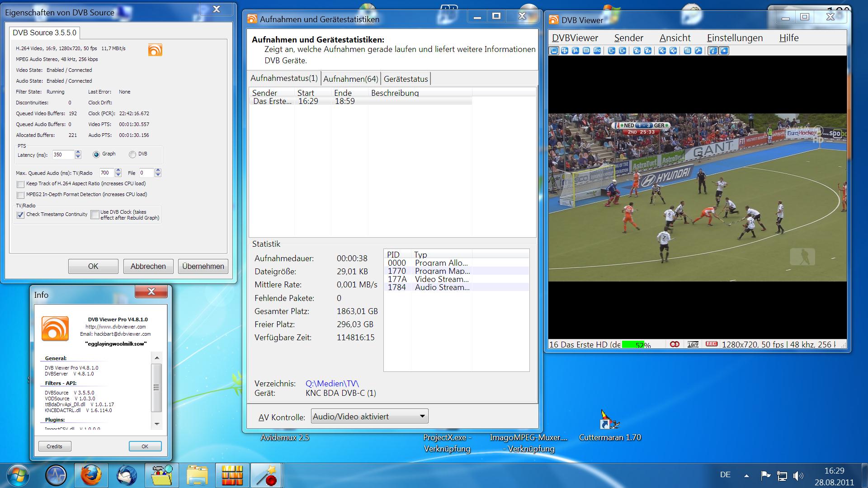
Task: Click the EPG toolbar icon
Action: click(597, 51)
